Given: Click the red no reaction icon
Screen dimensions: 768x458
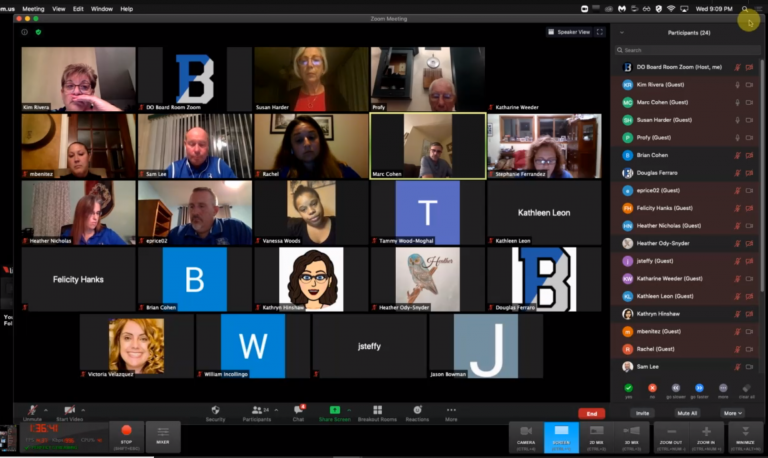Looking at the screenshot, I should click(x=652, y=388).
